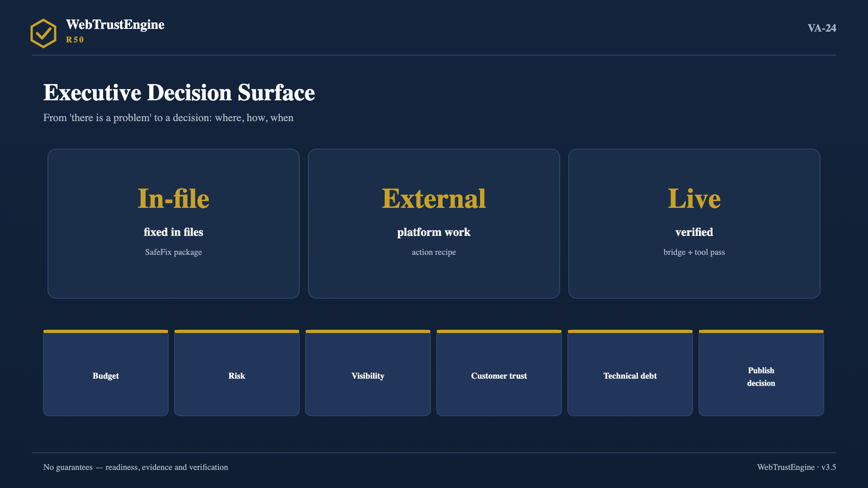Select the Executive Decision Surface heading
Image resolution: width=868 pixels, height=488 pixels.
(x=179, y=93)
